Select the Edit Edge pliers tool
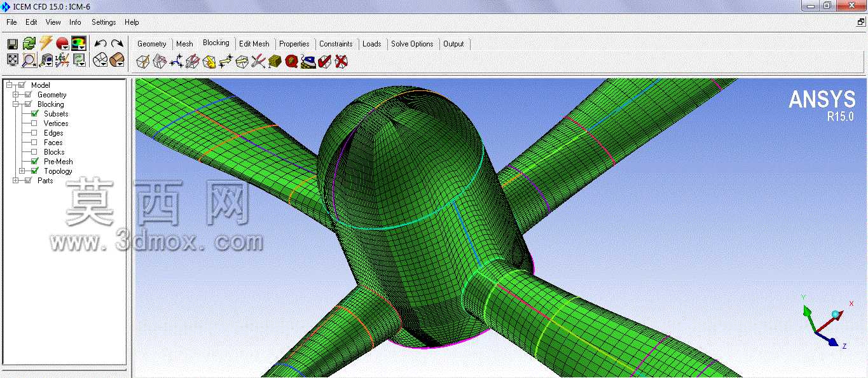Screen dimensions: 868x378 pyautogui.click(x=259, y=62)
